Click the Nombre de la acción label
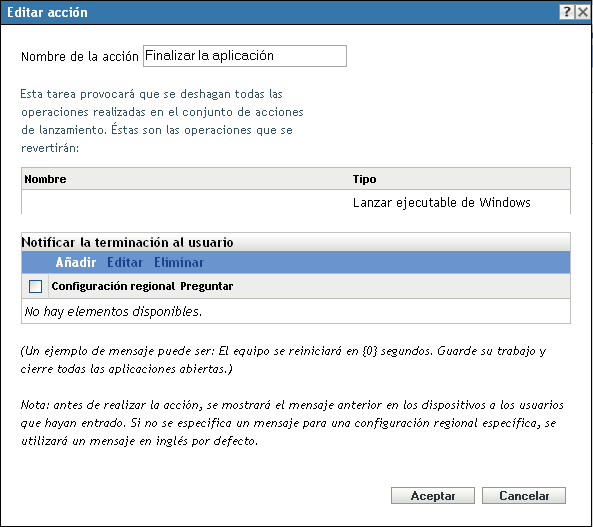This screenshot has height=527, width=593. pyautogui.click(x=80, y=56)
